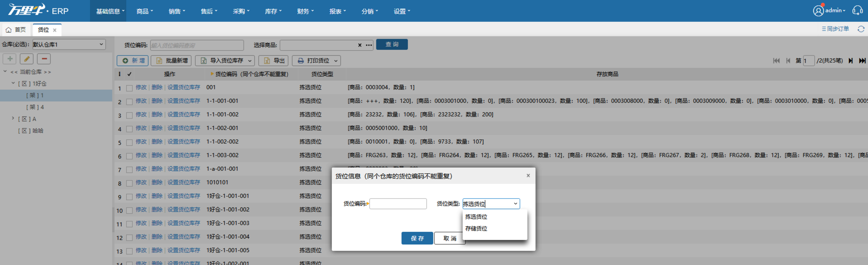Select tree item [区] 哈哈
The image size is (868, 265).
point(31,131)
